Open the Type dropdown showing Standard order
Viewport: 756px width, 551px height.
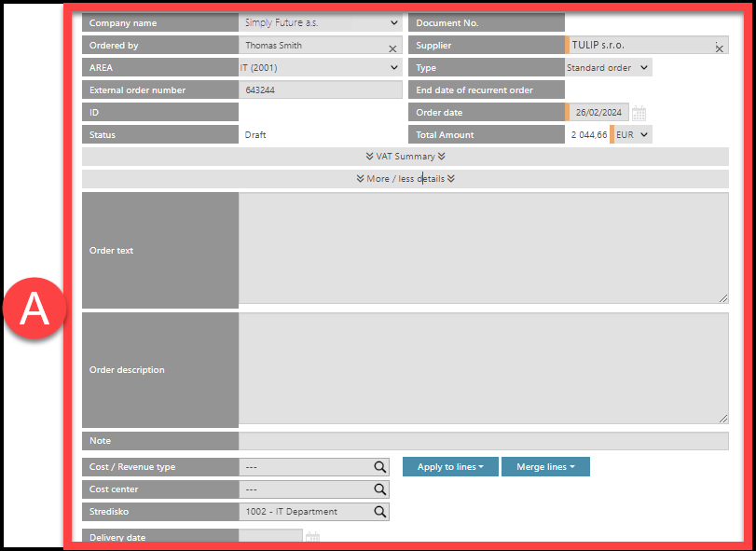pos(609,67)
